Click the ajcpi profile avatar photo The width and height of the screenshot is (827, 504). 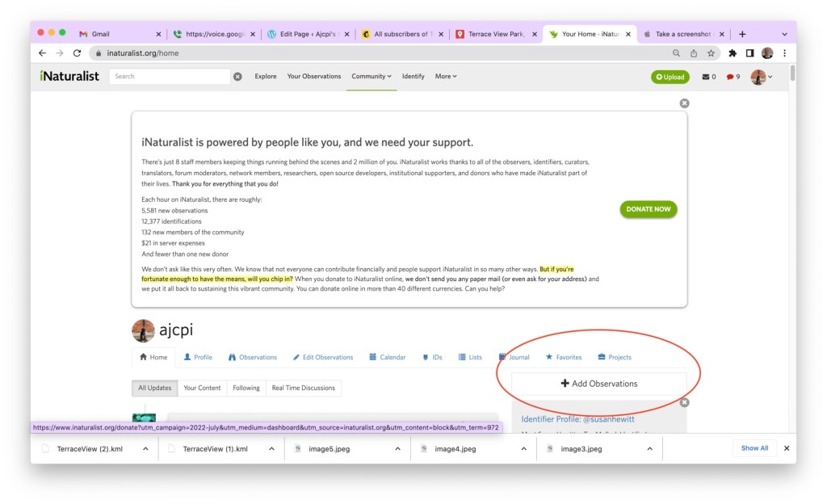143,330
